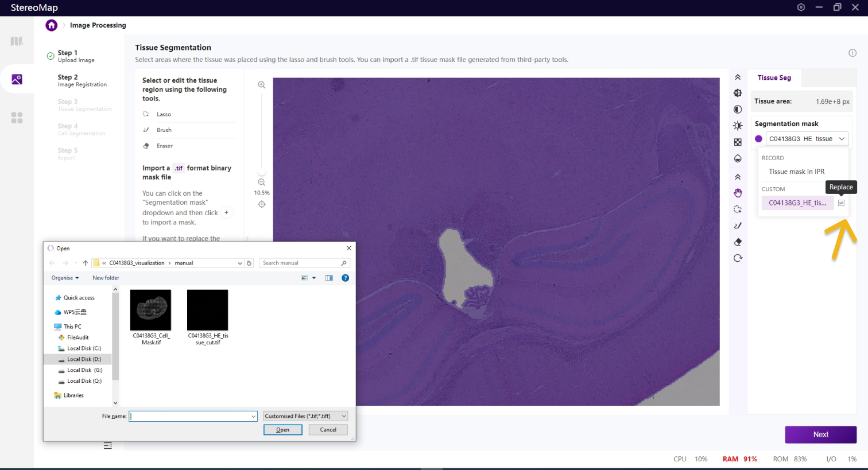
Task: Open the Customised Files type dropdown
Action: [305, 416]
